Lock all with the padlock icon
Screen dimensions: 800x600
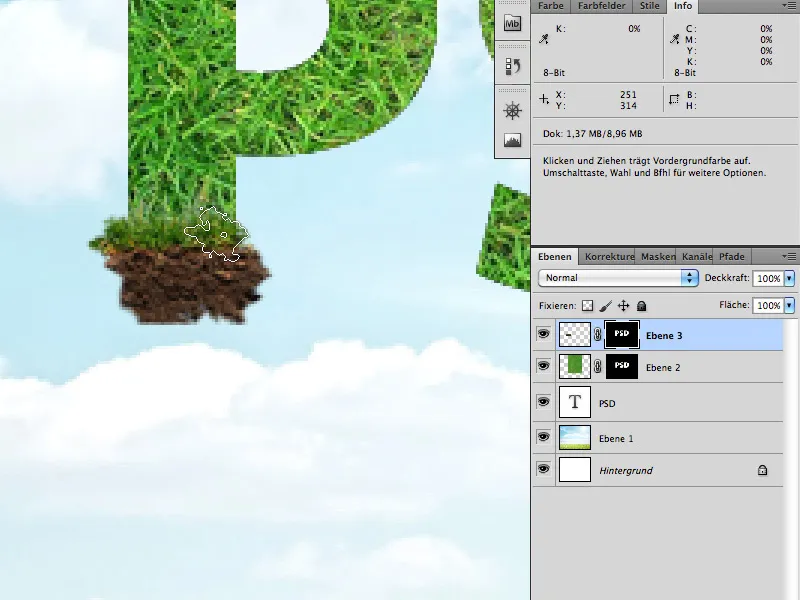pos(641,306)
